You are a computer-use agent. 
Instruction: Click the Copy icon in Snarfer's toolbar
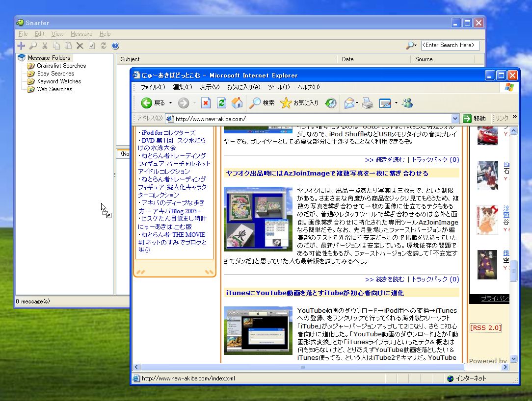point(56,46)
